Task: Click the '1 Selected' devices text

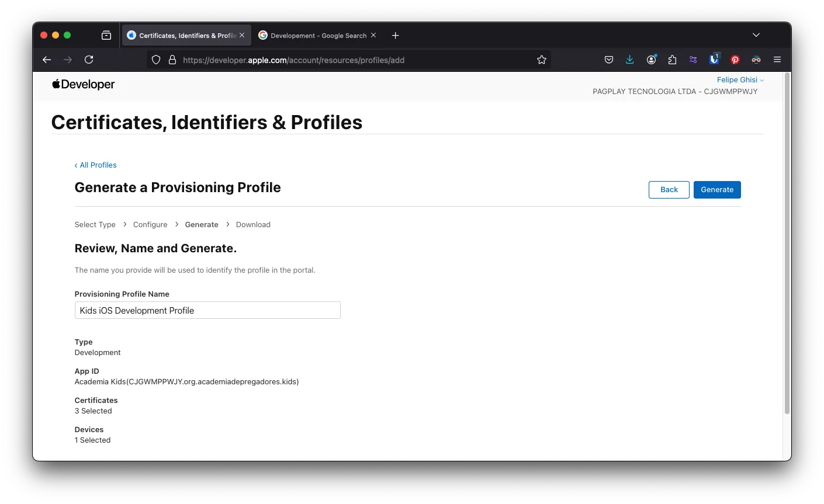Action: pos(92,440)
